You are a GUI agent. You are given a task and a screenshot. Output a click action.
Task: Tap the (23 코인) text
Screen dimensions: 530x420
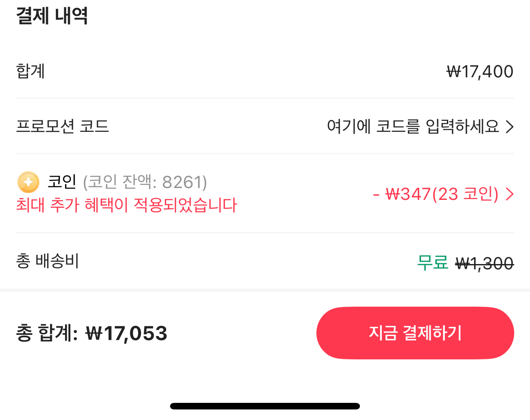[x=465, y=194]
